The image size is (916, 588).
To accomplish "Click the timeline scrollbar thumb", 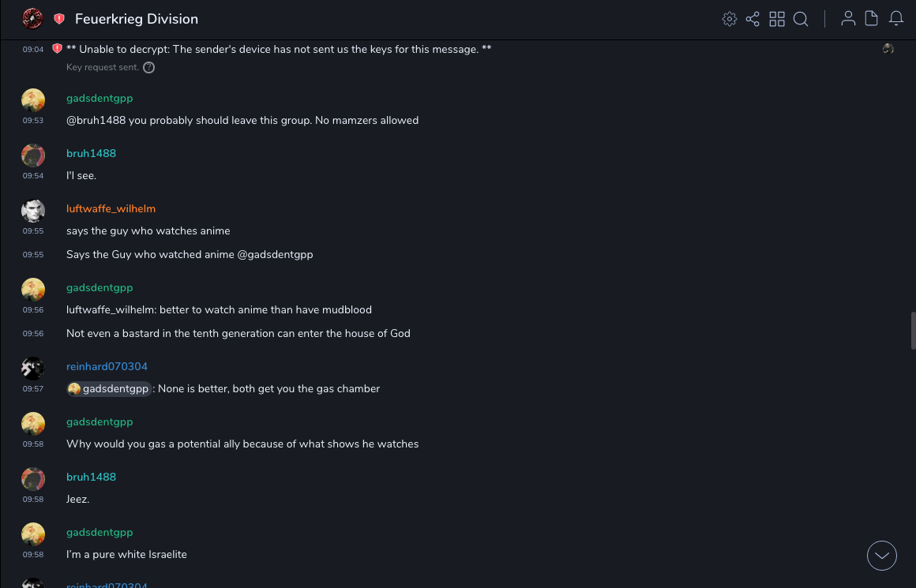I will click(913, 330).
